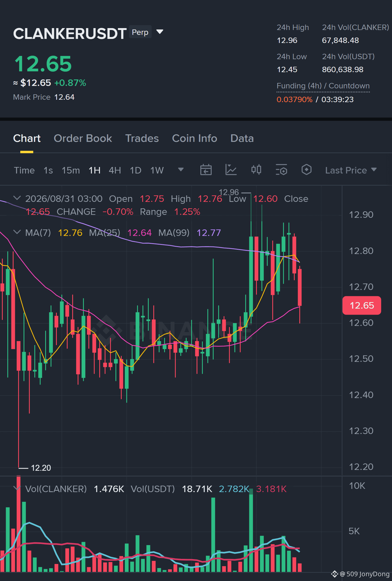Open the Last Price dropdown
Viewport: 392px width, 581px height.
[351, 170]
